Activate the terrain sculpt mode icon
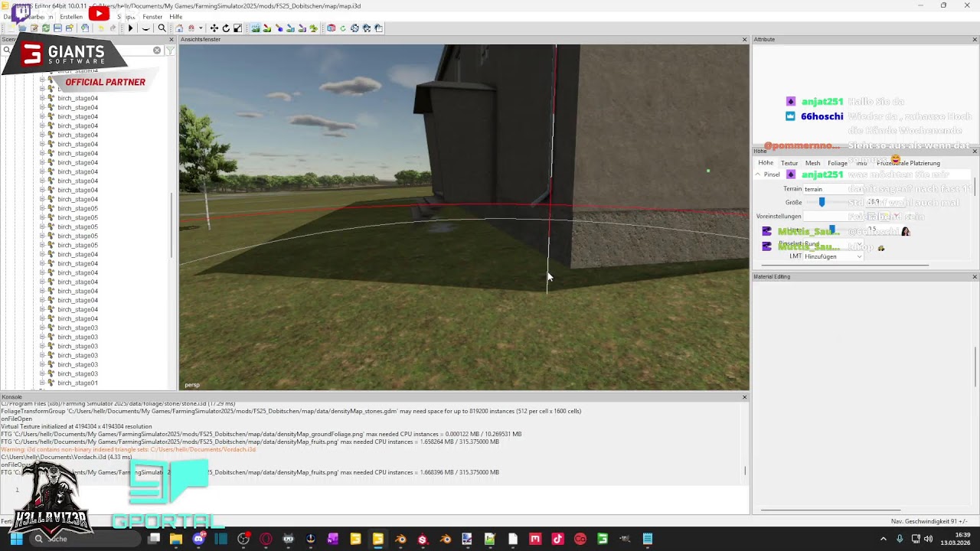 pyautogui.click(x=256, y=28)
